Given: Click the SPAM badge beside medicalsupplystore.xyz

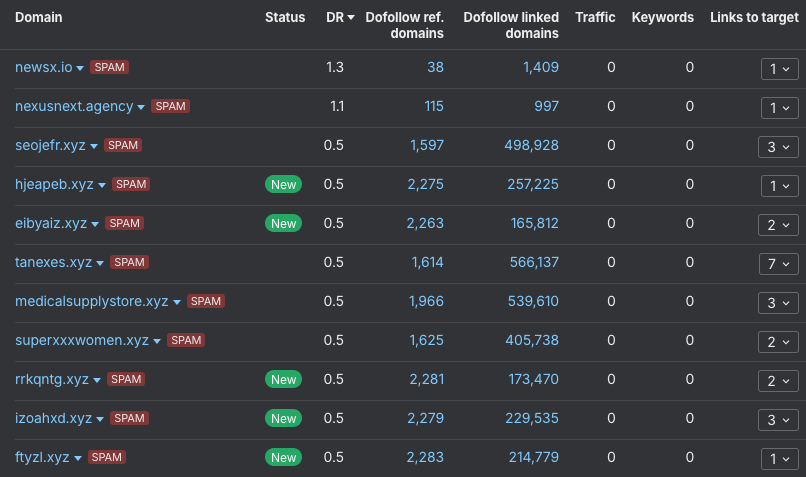Looking at the screenshot, I should pos(206,301).
